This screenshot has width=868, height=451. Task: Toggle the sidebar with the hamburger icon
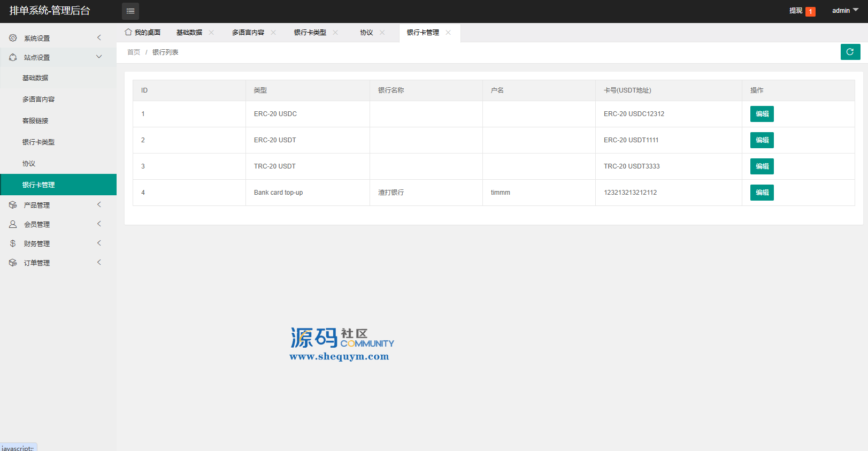pyautogui.click(x=130, y=11)
